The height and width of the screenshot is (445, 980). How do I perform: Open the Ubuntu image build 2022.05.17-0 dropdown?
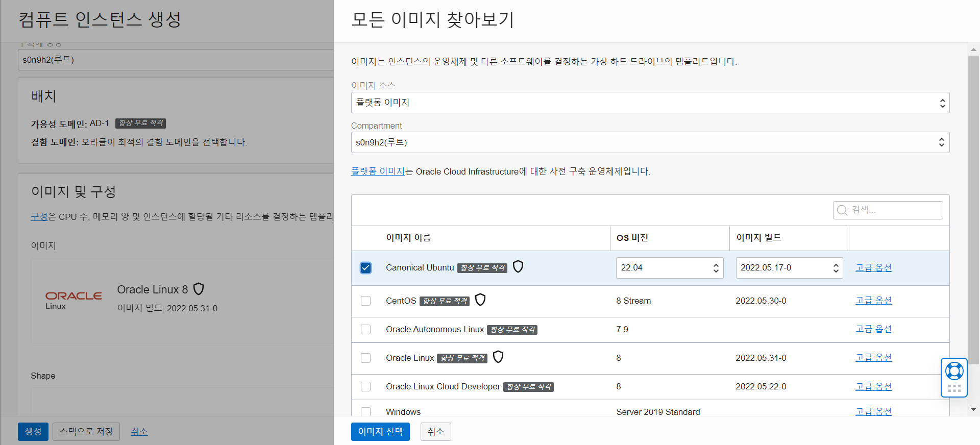789,268
